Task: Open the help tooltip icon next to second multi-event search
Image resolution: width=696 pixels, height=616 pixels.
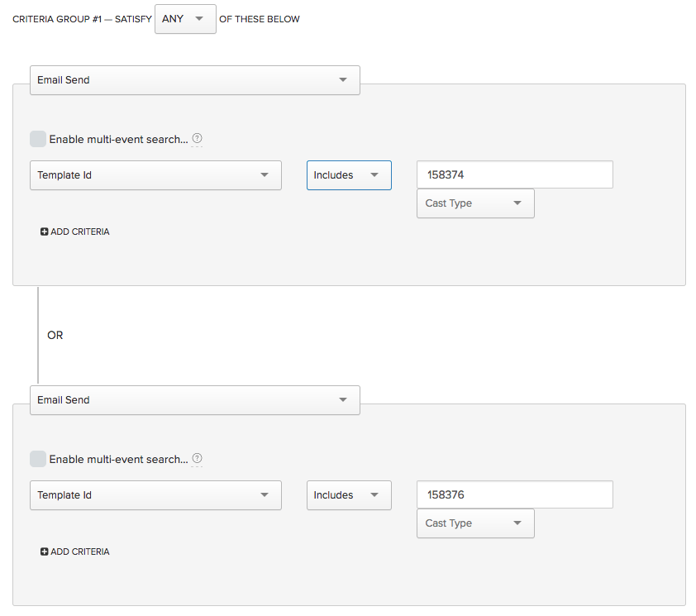Action: tap(197, 459)
